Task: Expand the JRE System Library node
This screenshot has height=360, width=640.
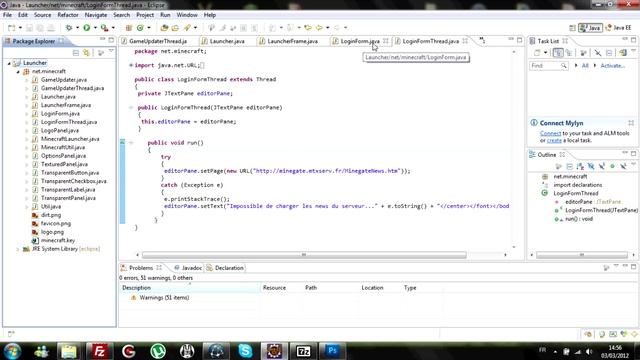Action: coord(18,249)
